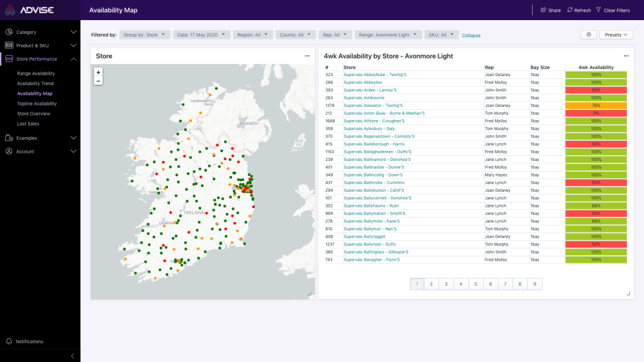Open Supervalu Abbeyfeale - Twohig'S store link
The width and height of the screenshot is (644, 362).
coord(375,75)
